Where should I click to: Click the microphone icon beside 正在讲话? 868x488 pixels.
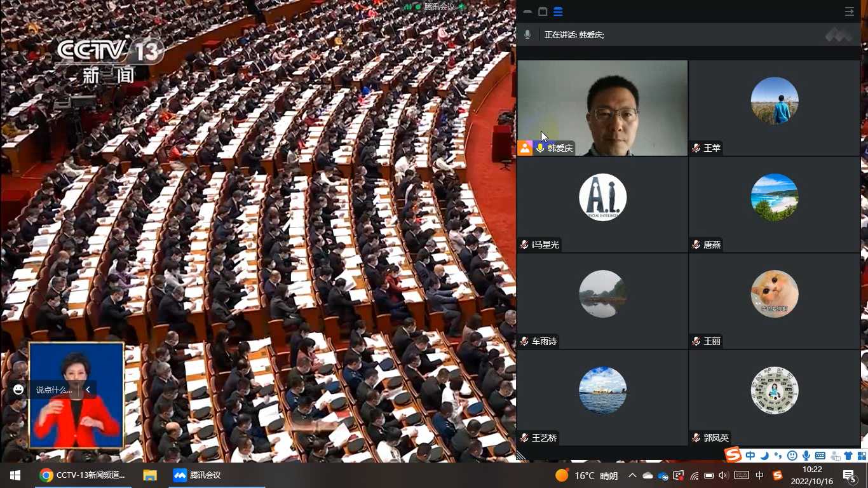pos(527,34)
